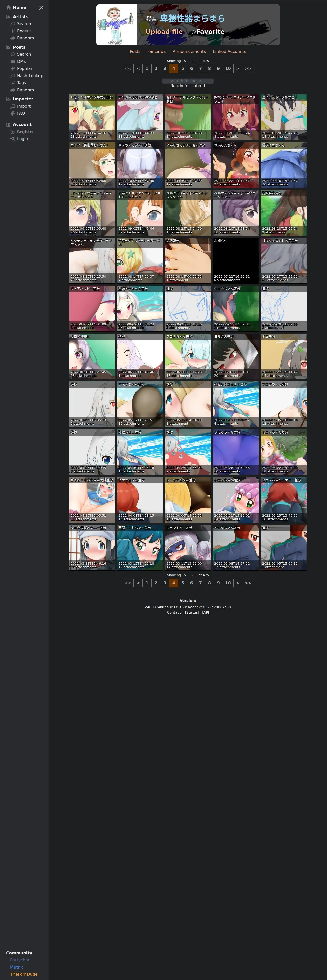Screen dimensions: 327x980
Task: Jump to first page with top << button
Action: 128,69
